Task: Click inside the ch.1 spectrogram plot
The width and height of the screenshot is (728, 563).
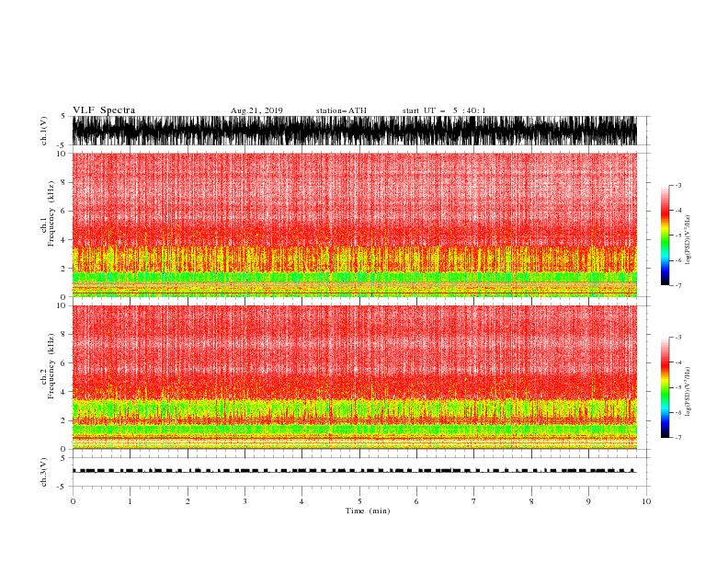Action: point(355,224)
